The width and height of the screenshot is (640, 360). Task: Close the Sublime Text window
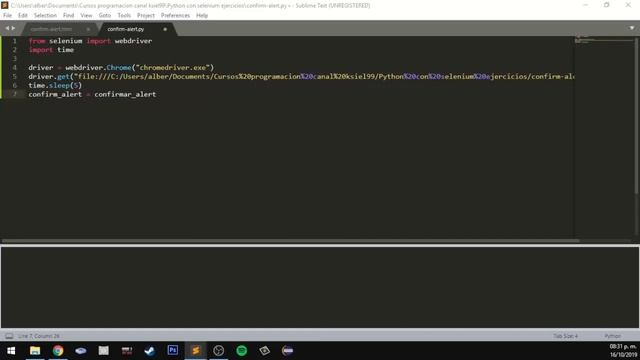click(628, 5)
